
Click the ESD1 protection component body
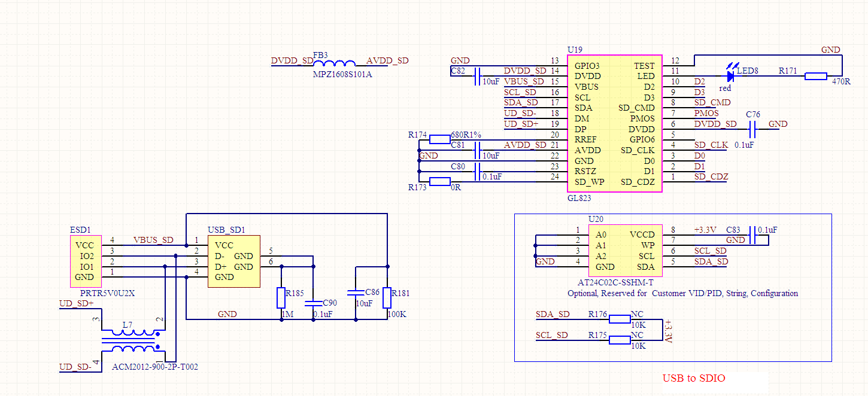85,261
